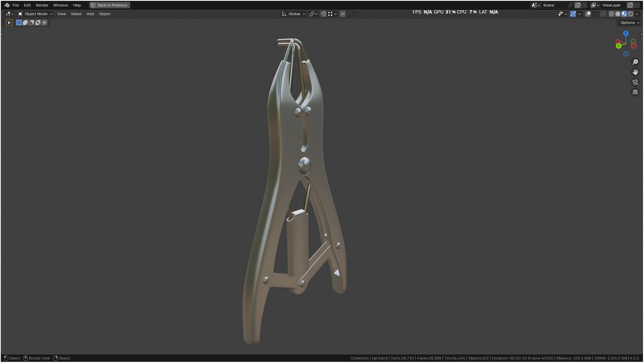Choose the Intersect selection mode icon
This screenshot has width=644, height=363.
(x=44, y=23)
